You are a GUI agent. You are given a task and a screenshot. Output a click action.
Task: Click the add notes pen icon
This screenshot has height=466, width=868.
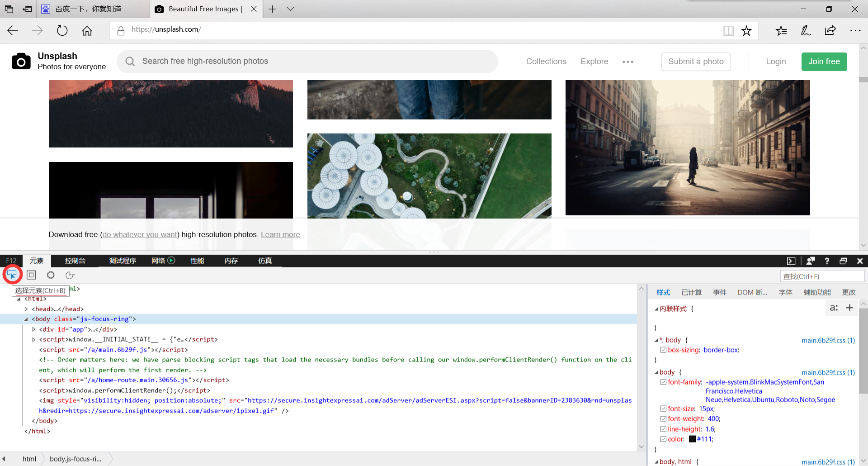(x=806, y=30)
